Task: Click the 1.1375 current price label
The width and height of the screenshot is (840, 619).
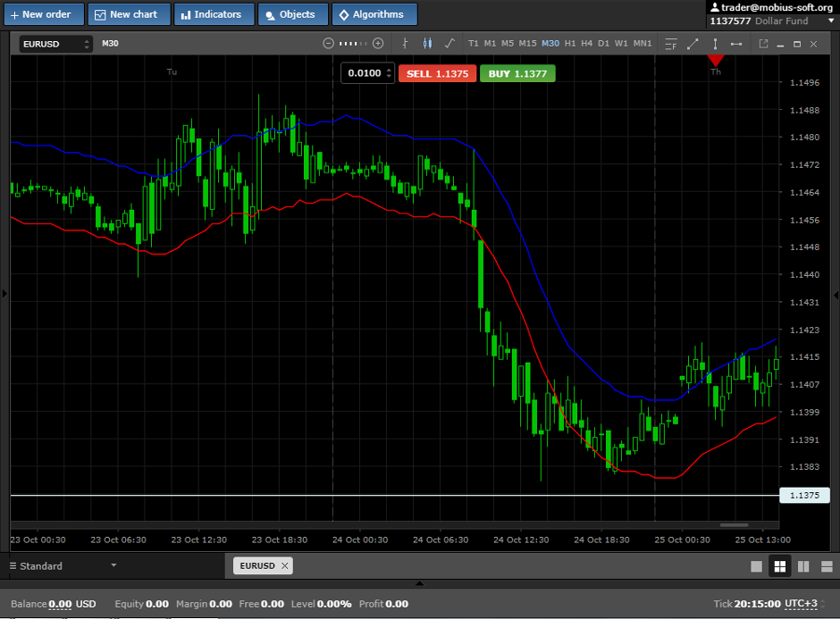Action: pos(804,496)
